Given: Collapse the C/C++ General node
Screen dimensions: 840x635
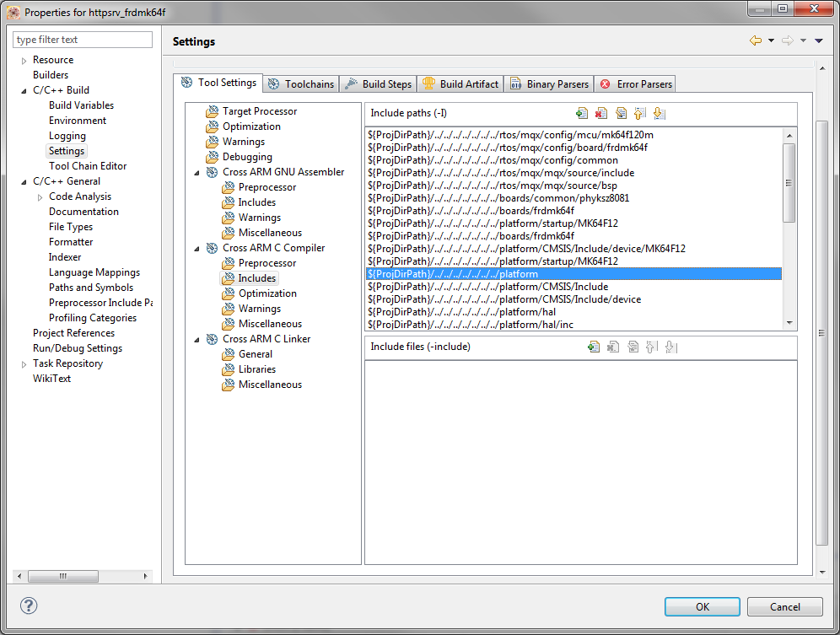Looking at the screenshot, I should pyautogui.click(x=24, y=181).
